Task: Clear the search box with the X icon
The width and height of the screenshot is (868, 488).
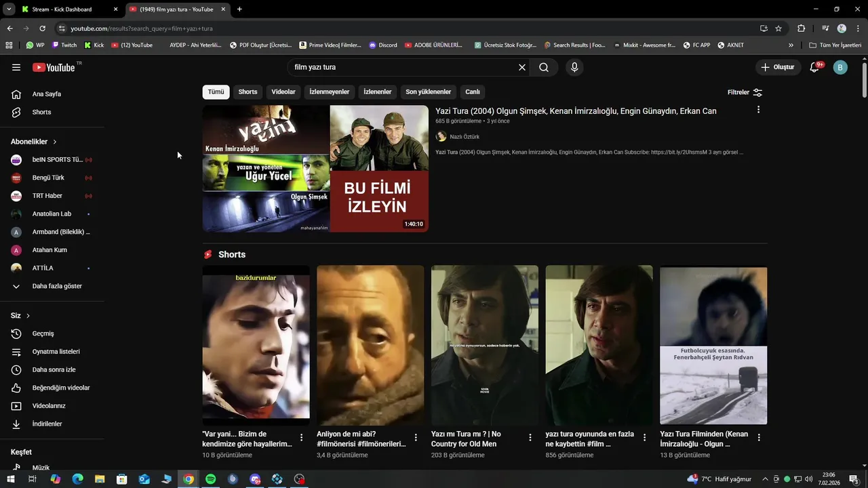Action: (x=522, y=67)
